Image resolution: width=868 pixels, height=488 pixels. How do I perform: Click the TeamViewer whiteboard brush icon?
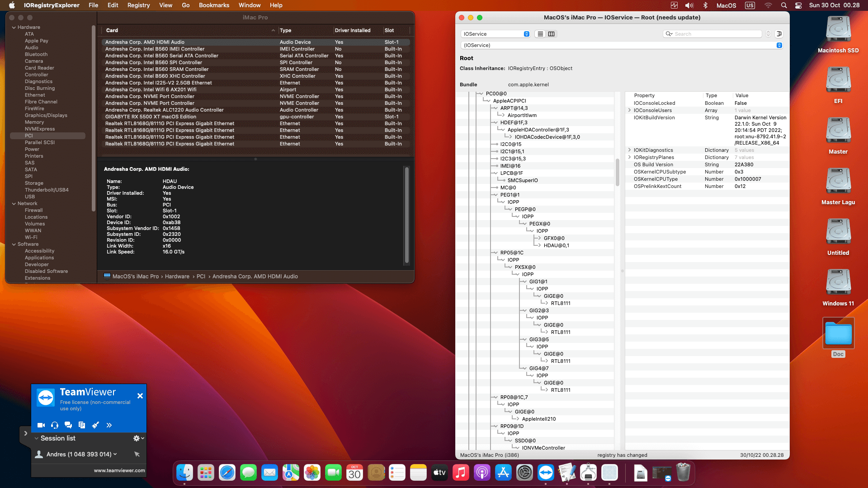pos(95,425)
